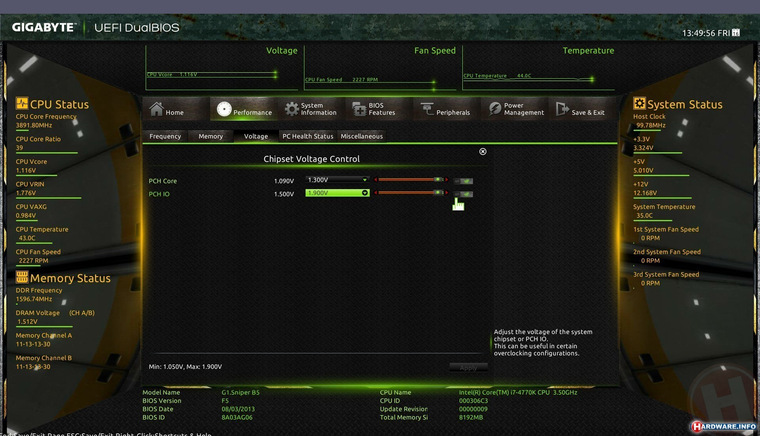Open the PC Health Status tab

308,136
